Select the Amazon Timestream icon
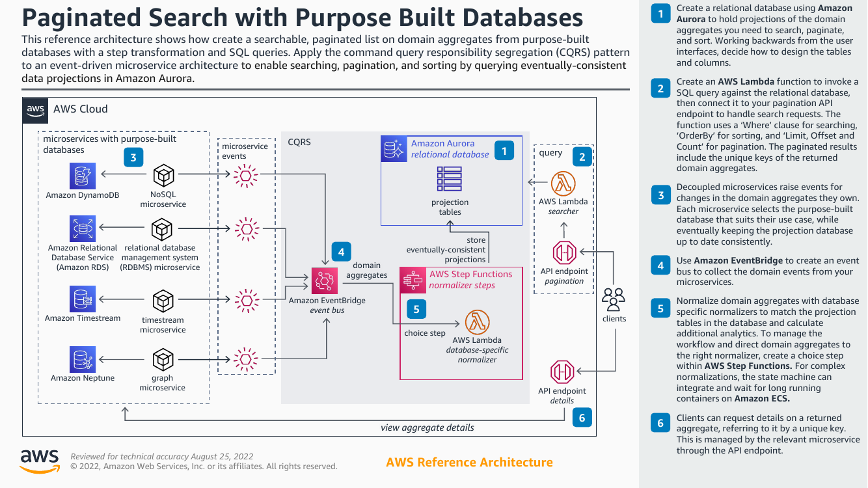The width and height of the screenshot is (868, 488). 83,299
